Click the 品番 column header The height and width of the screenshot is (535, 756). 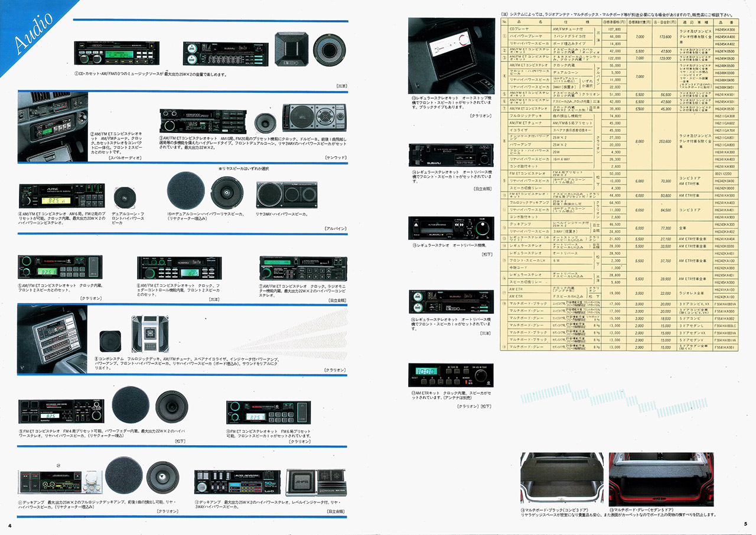pyautogui.click(x=727, y=21)
